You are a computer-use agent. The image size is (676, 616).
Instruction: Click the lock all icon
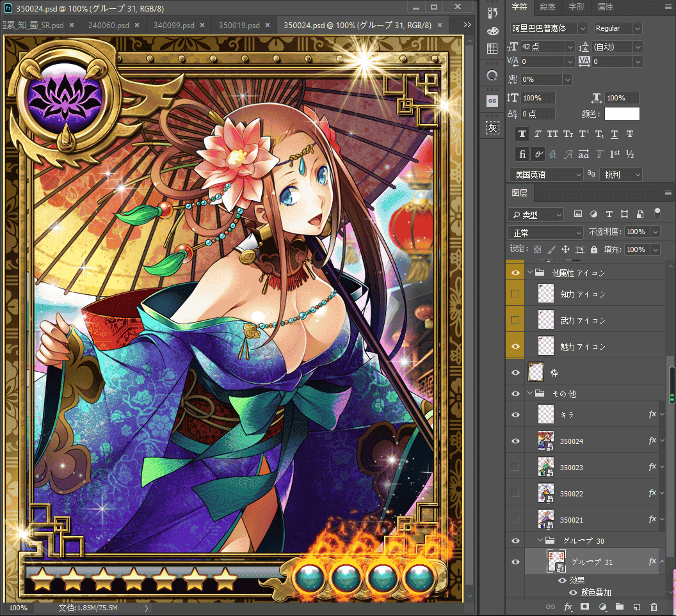pyautogui.click(x=594, y=249)
